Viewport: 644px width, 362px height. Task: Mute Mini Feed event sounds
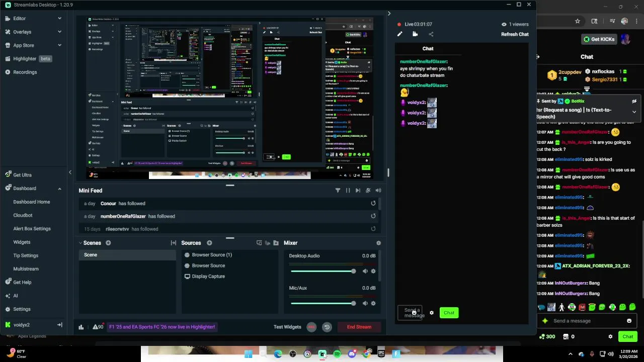(x=378, y=191)
